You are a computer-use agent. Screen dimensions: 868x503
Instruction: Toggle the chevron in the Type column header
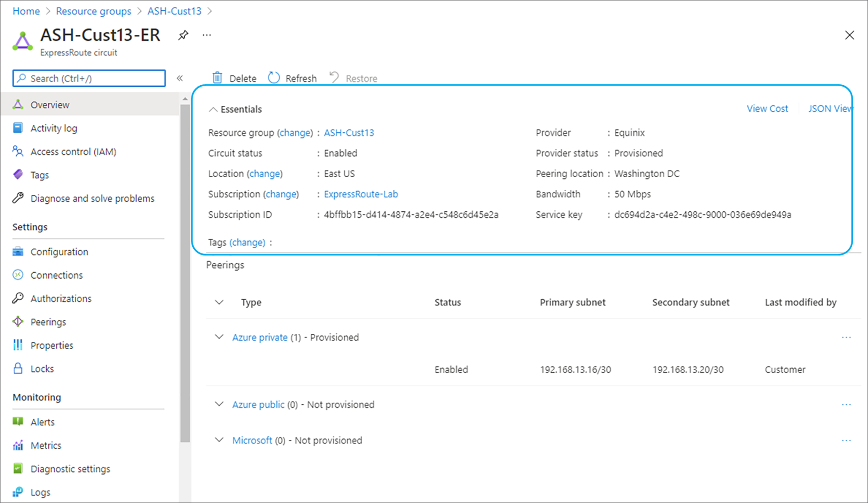coord(219,302)
